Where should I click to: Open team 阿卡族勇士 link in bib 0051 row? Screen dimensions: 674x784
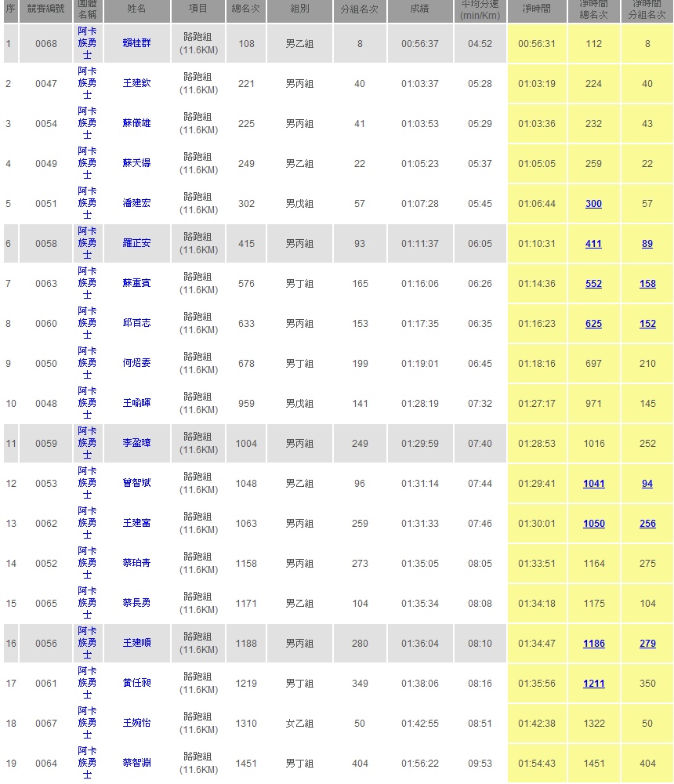(88, 203)
